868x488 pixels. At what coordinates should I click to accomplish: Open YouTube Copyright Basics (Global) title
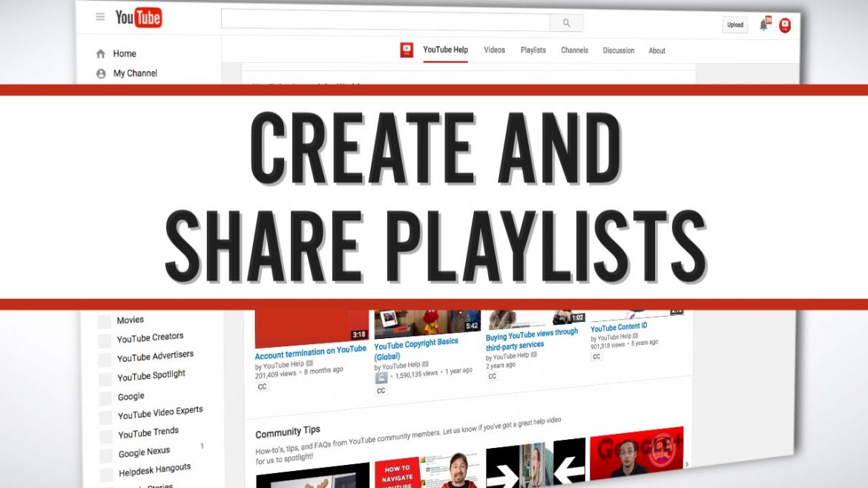click(416, 349)
